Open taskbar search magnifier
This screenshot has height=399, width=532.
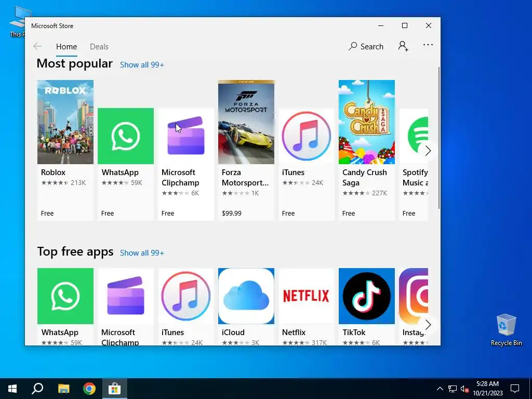coord(37,389)
